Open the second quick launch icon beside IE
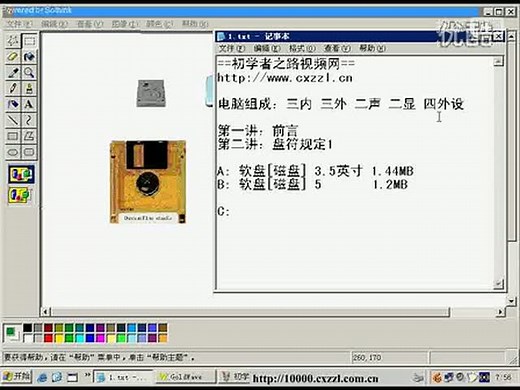The width and height of the screenshot is (520, 390). [x=57, y=377]
